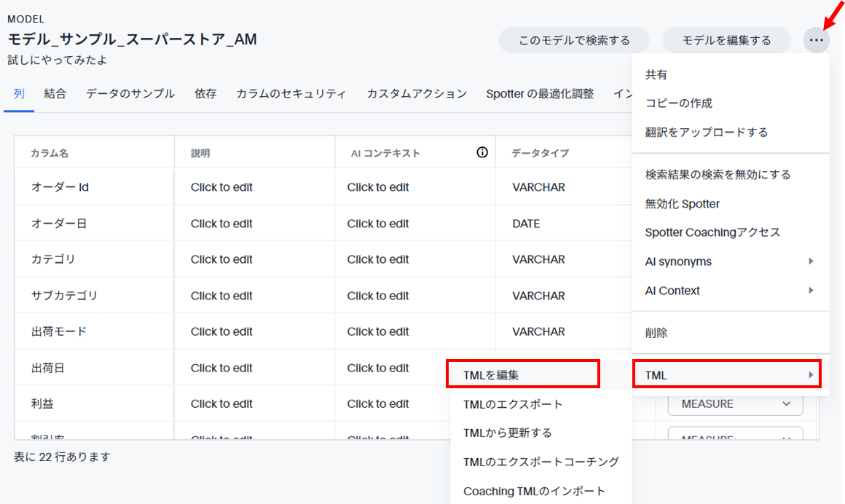Choose TMLのエクスポート option
This screenshot has width=845, height=504.
(x=513, y=404)
